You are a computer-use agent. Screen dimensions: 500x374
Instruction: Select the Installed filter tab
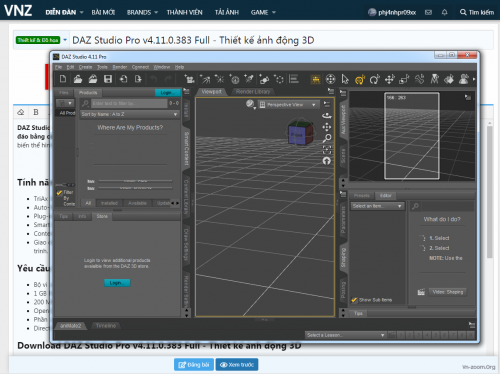click(x=109, y=203)
